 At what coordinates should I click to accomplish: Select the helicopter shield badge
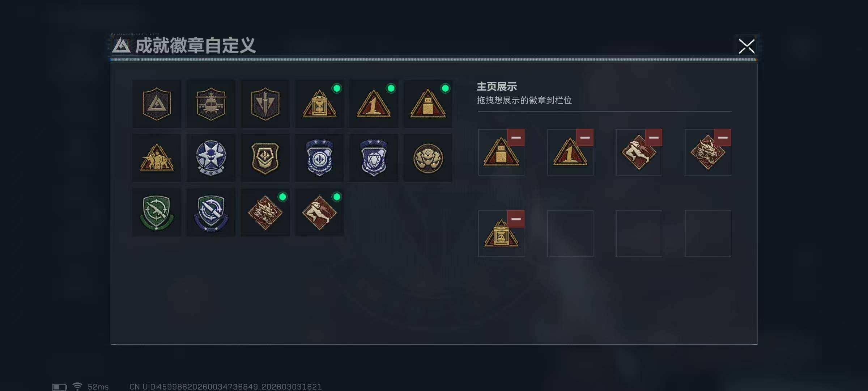(211, 104)
